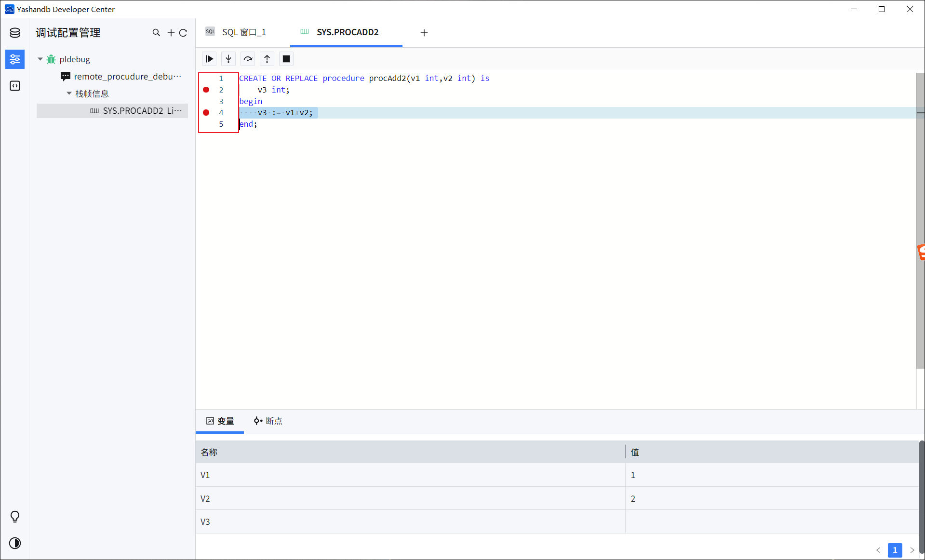Click the remote_procudure_debug chat icon
The height and width of the screenshot is (560, 925).
[66, 76]
